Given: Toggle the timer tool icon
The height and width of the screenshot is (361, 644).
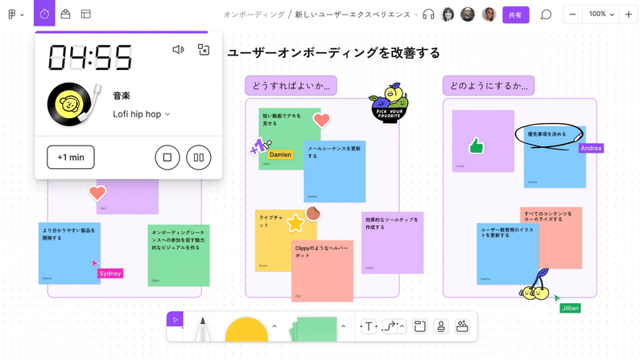Looking at the screenshot, I should pyautogui.click(x=44, y=14).
